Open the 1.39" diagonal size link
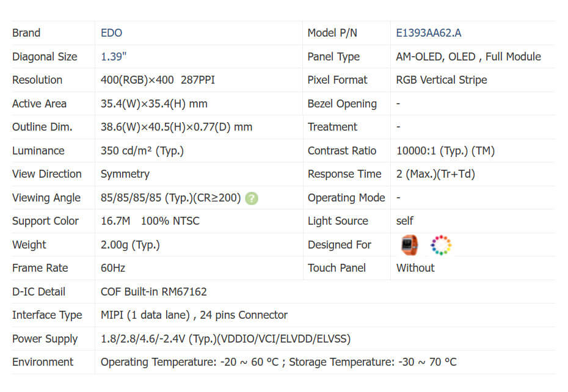This screenshot has width=568, height=392. 114,57
